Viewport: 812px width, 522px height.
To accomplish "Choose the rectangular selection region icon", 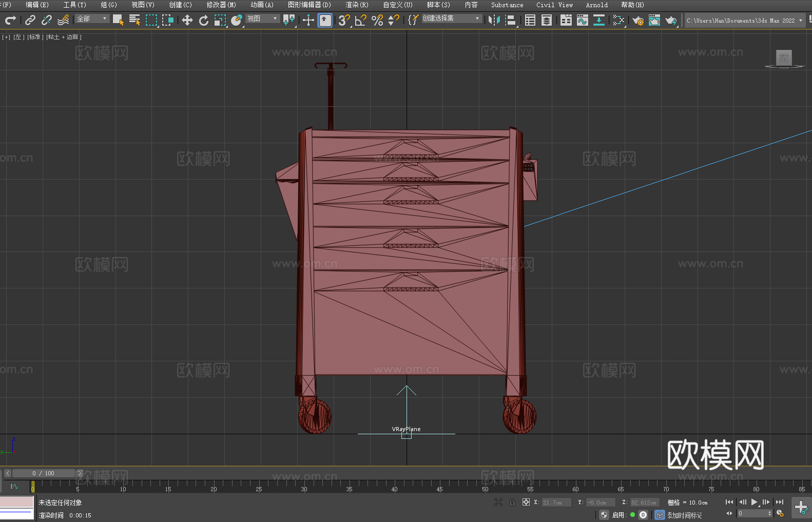I will [151, 20].
